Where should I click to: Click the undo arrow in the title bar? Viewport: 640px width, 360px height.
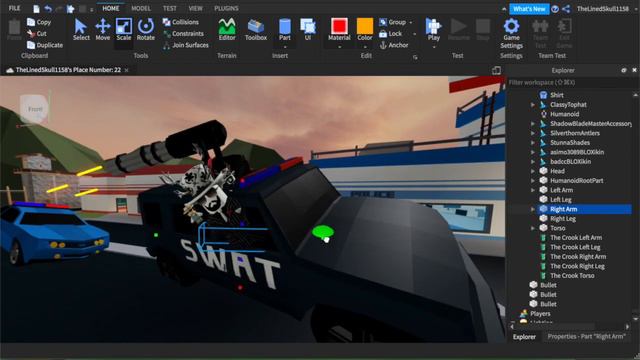pyautogui.click(x=48, y=9)
